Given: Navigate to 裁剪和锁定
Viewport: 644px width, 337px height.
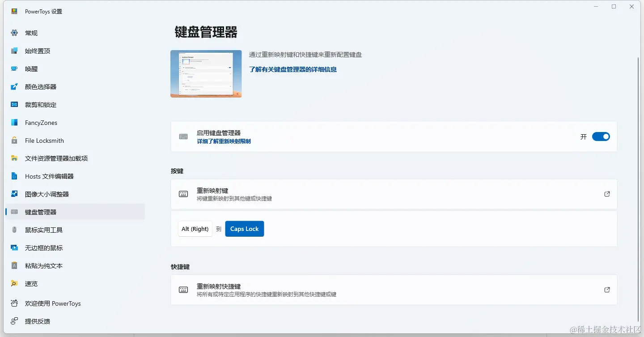Looking at the screenshot, I should pos(75,105).
